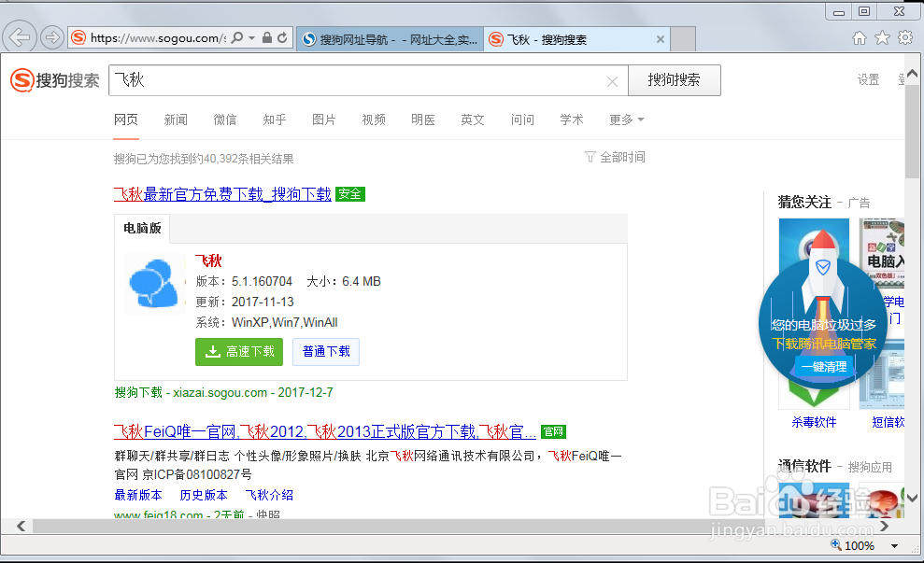
Task: Open the 最新版本 sublink
Action: pos(138,495)
